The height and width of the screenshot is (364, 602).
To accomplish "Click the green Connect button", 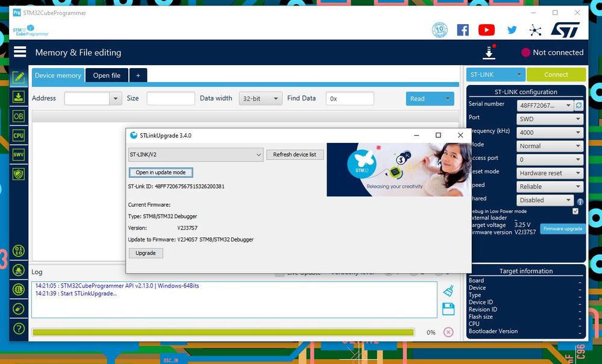I will click(556, 75).
